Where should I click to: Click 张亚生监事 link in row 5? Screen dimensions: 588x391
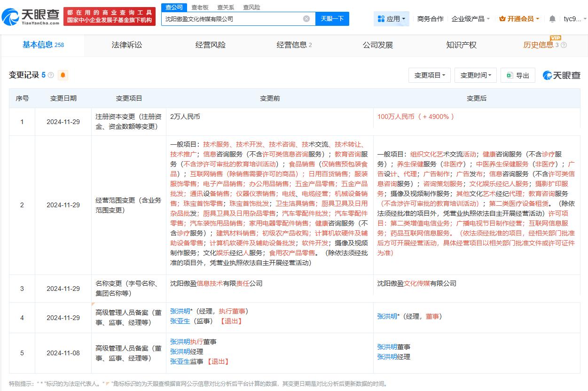pyautogui.click(x=187, y=361)
